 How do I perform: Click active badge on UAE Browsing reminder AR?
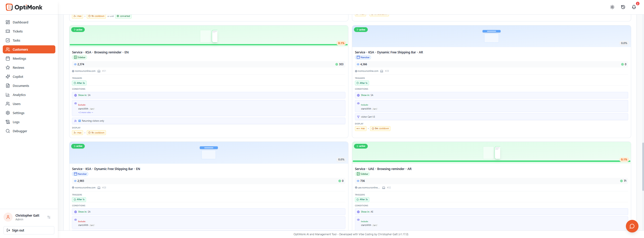tap(361, 146)
